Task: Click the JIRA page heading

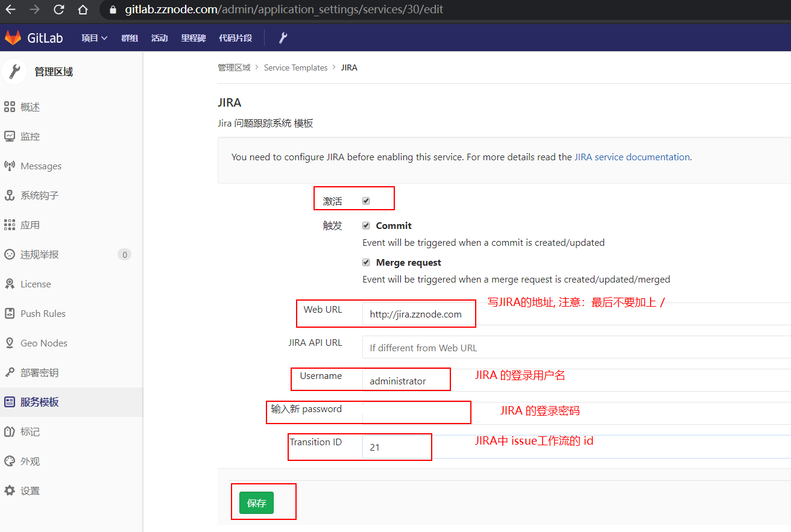Action: tap(230, 102)
